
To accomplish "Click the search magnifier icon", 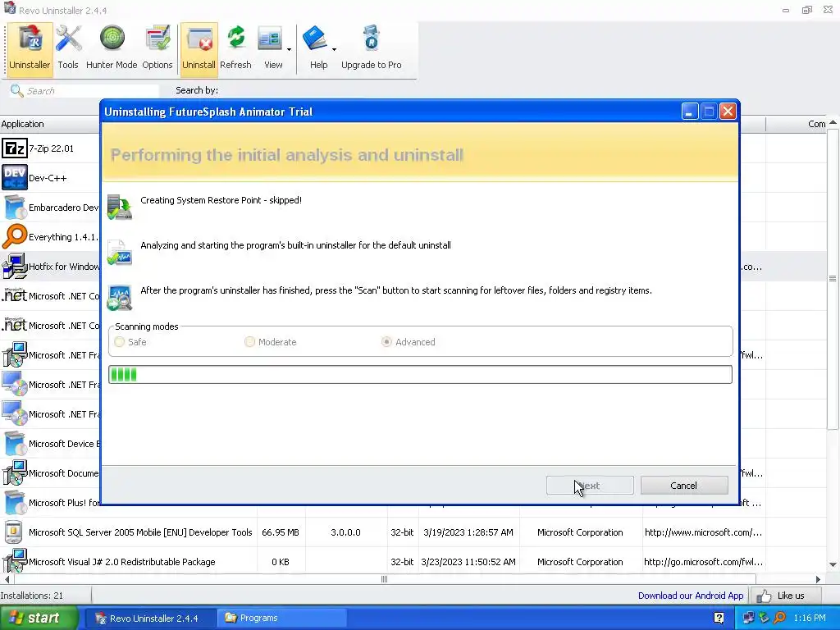I will (x=16, y=90).
